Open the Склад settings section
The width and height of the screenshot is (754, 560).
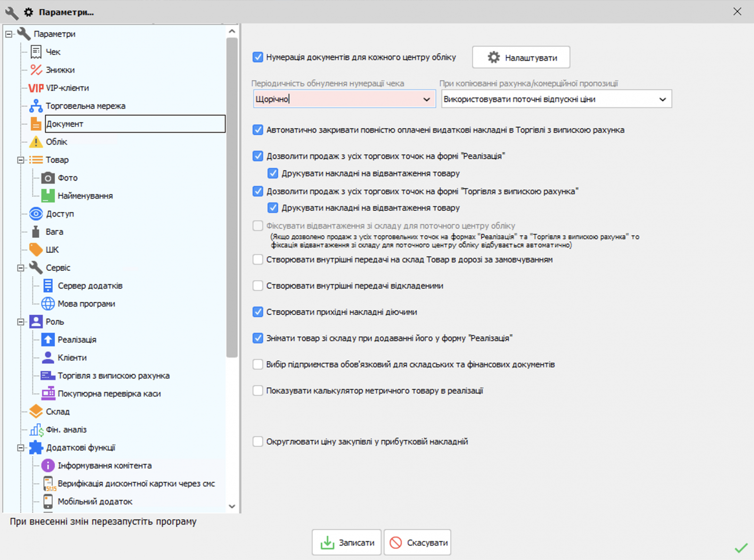pyautogui.click(x=57, y=412)
